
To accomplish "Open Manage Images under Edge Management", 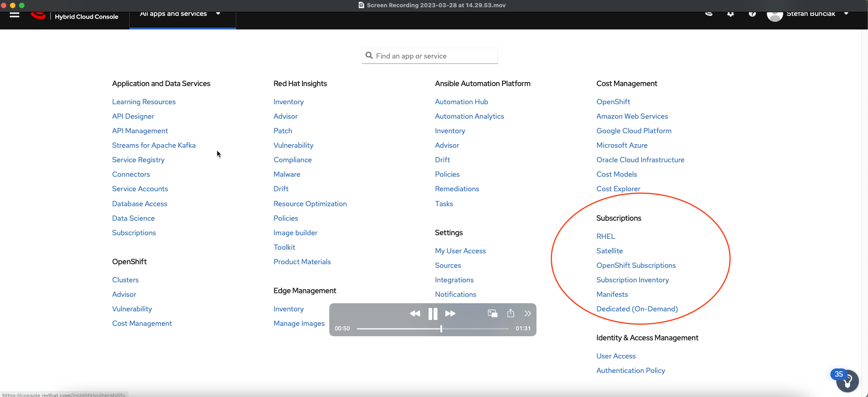I will (x=299, y=324).
